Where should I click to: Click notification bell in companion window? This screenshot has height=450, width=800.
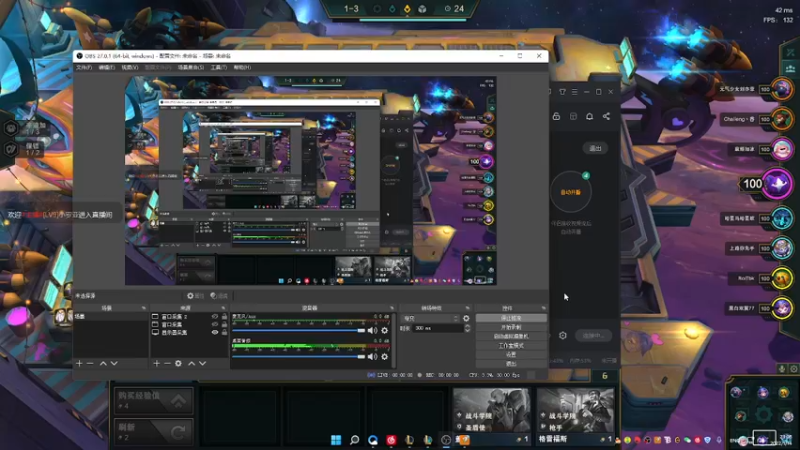tap(589, 116)
